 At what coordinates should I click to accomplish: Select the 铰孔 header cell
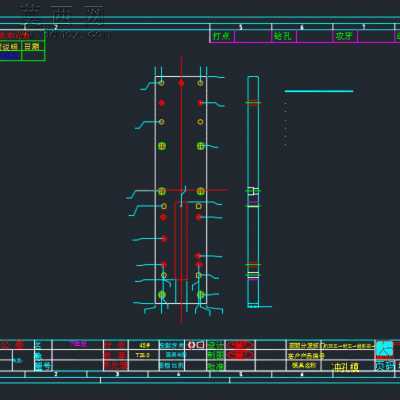(x=283, y=36)
